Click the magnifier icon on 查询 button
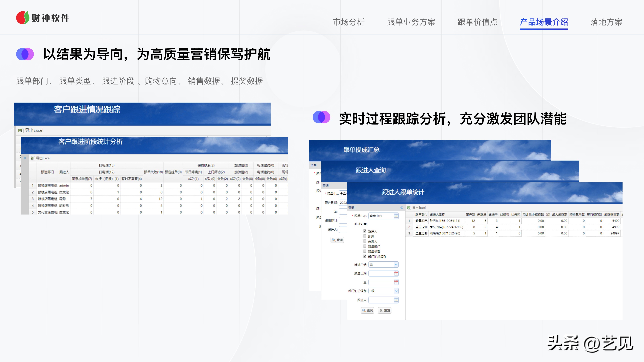The width and height of the screenshot is (644, 362). coord(364,310)
